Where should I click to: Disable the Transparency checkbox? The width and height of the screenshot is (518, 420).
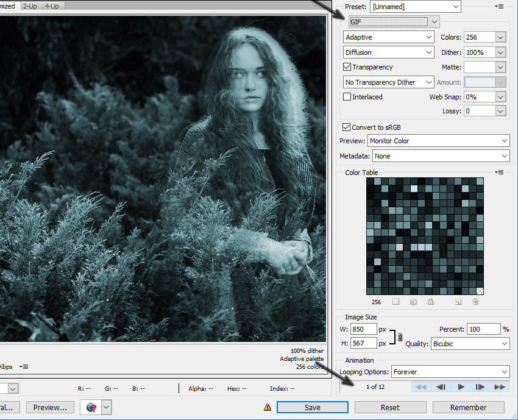coord(346,67)
